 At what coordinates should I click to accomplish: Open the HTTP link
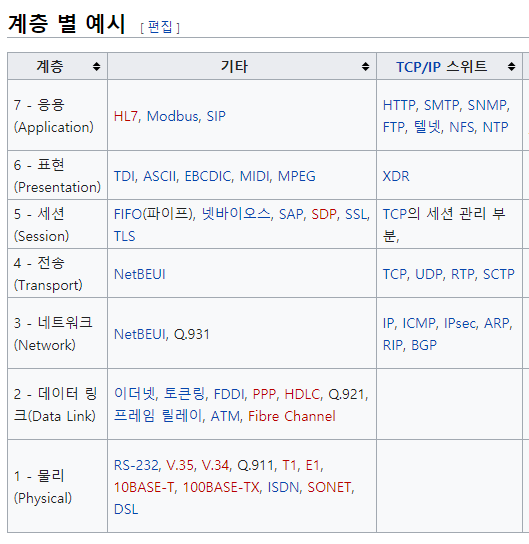coord(399,105)
